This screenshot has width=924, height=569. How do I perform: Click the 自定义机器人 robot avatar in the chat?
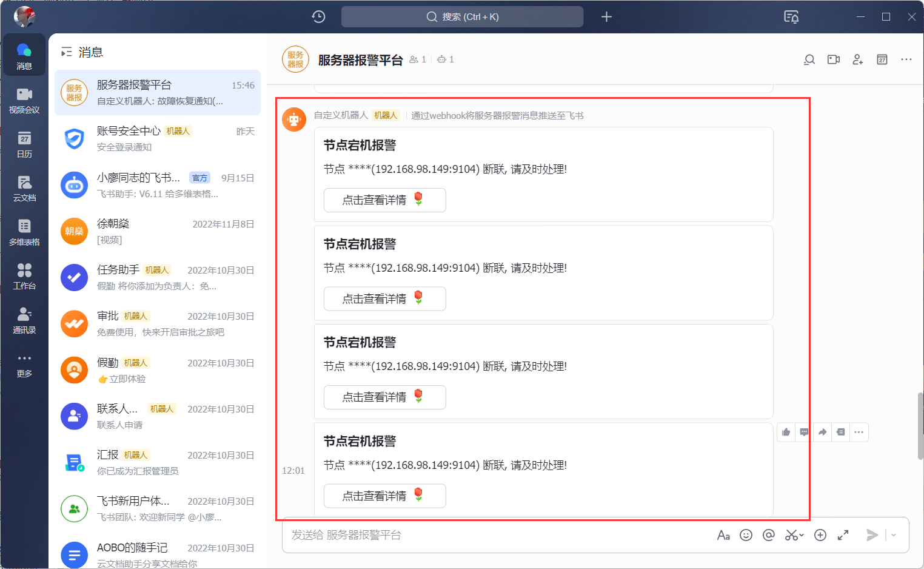point(294,120)
